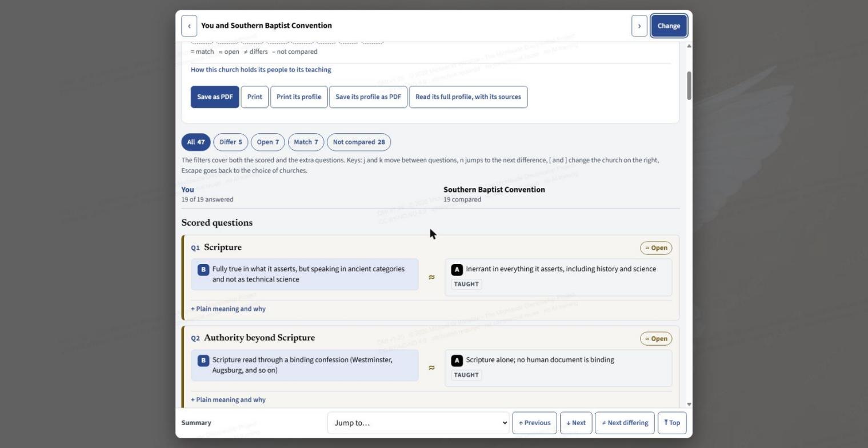Click the Print button
868x448 pixels.
pos(255,97)
